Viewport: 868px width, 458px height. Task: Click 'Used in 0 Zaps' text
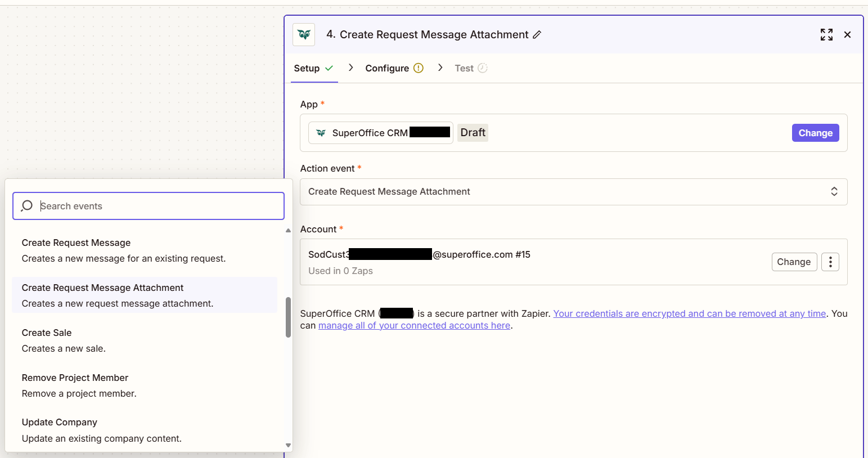[340, 271]
